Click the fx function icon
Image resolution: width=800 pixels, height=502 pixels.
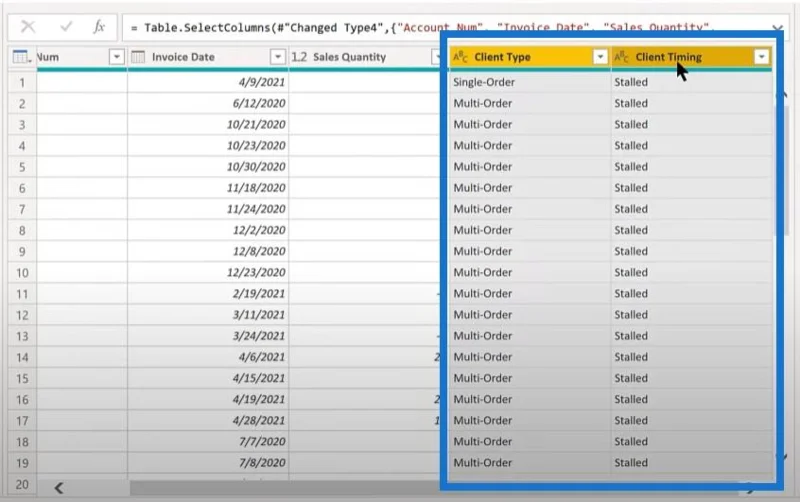(99, 27)
